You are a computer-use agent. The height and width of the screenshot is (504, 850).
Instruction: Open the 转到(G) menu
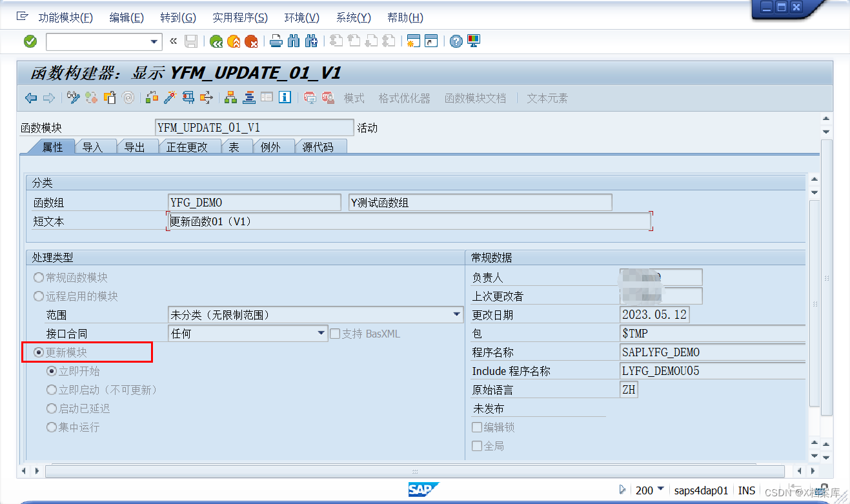178,17
